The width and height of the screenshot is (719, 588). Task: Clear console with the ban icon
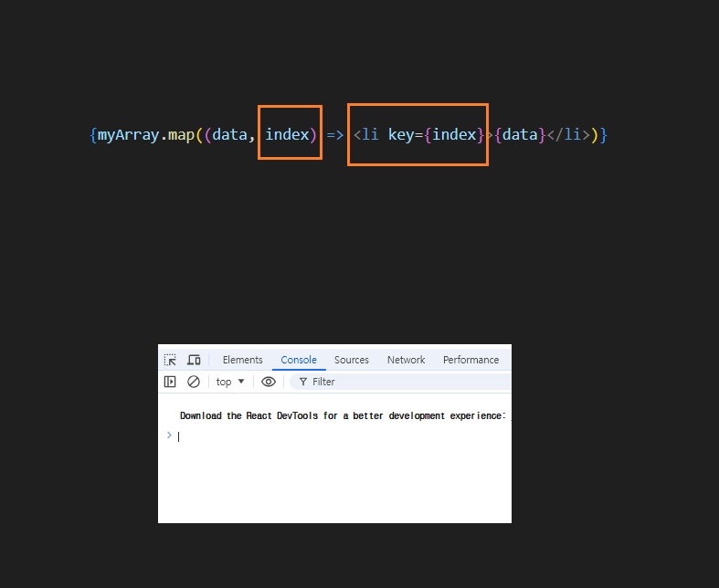coord(194,382)
